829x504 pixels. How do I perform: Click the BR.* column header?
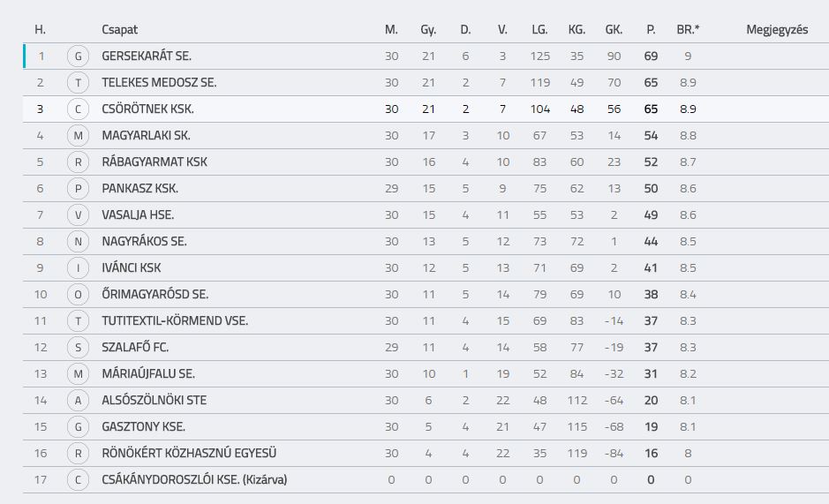(688, 30)
